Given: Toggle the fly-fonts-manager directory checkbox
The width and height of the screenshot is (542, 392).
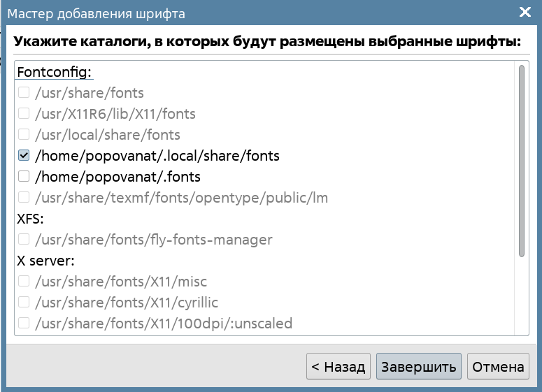Looking at the screenshot, I should (24, 240).
